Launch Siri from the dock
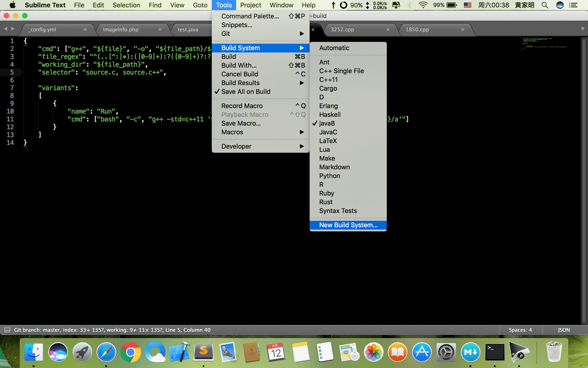Viewport: 588px width, 368px height. click(58, 352)
